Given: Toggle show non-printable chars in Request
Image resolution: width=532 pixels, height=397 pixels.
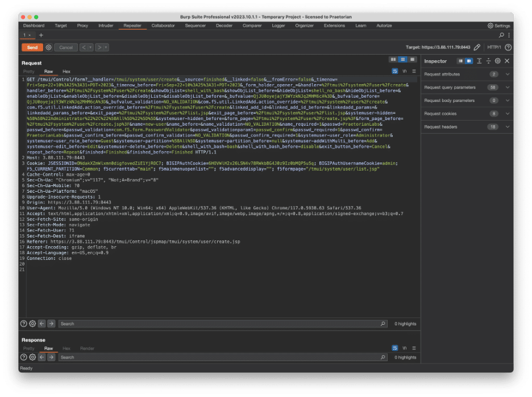Looking at the screenshot, I should (405, 71).
